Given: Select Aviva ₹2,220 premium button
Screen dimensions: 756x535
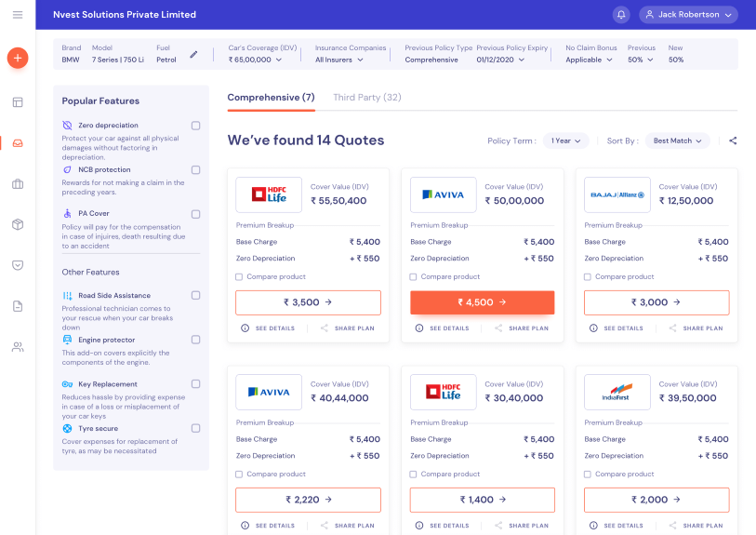Looking at the screenshot, I should (308, 500).
